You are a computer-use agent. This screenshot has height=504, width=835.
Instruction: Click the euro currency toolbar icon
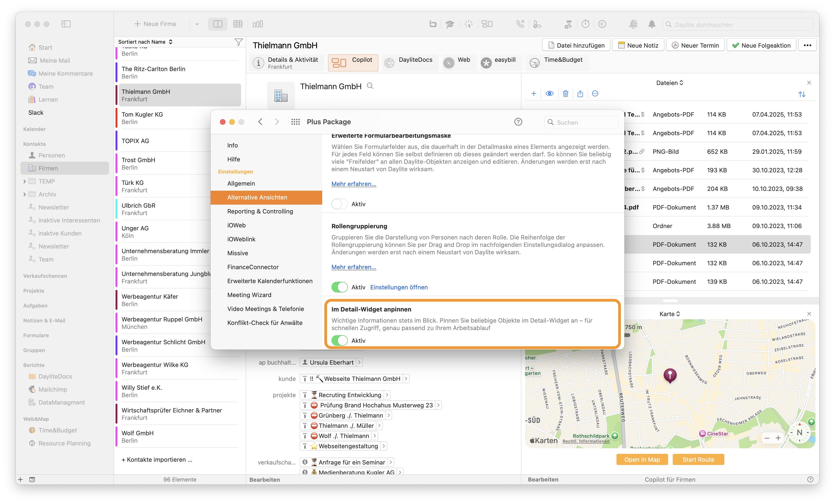coord(602,24)
